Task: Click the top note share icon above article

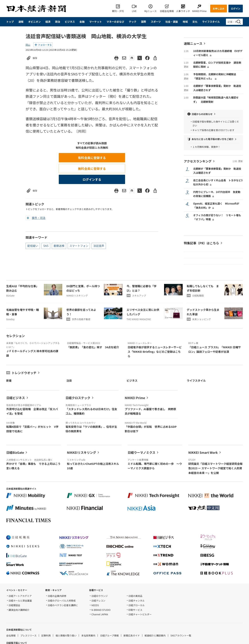Action: tap(132, 58)
